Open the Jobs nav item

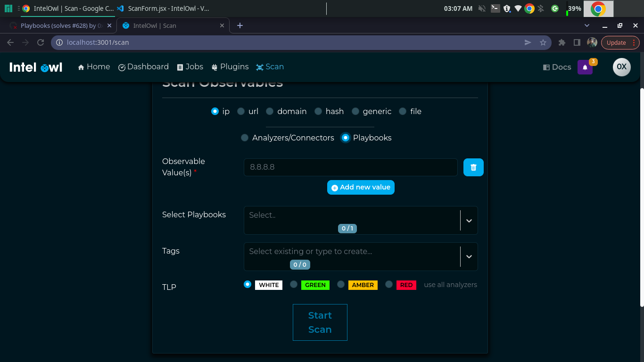coord(190,67)
